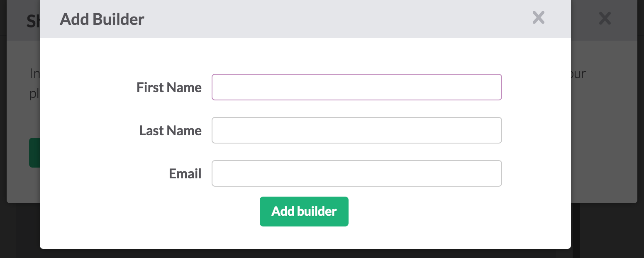This screenshot has width=644, height=258.
Task: Click the First Name label
Action: pyautogui.click(x=169, y=88)
